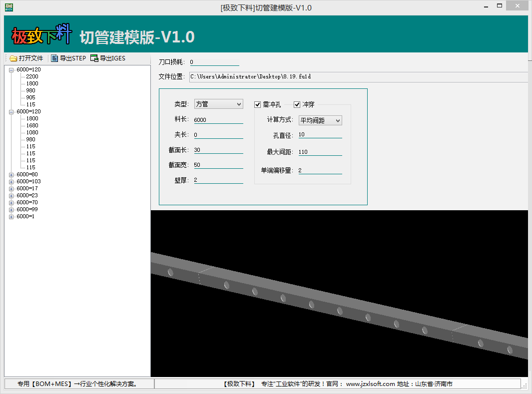Open the 计算方式 dropdown showing 平均间距

[320, 120]
